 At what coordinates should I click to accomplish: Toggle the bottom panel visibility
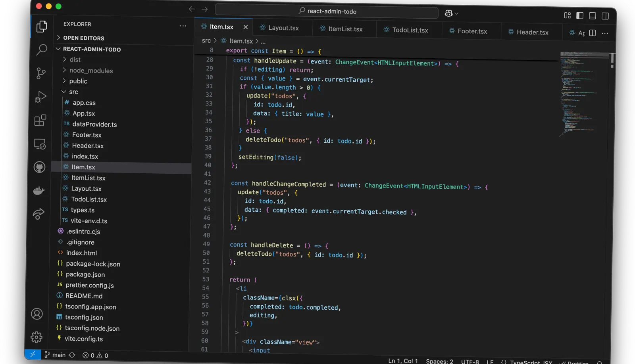click(x=593, y=16)
